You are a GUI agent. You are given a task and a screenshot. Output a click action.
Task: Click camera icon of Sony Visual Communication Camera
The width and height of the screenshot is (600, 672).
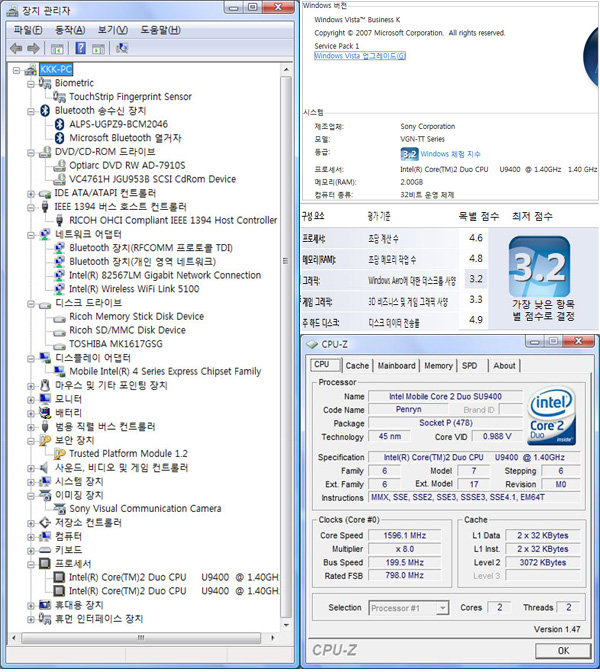coord(60,508)
